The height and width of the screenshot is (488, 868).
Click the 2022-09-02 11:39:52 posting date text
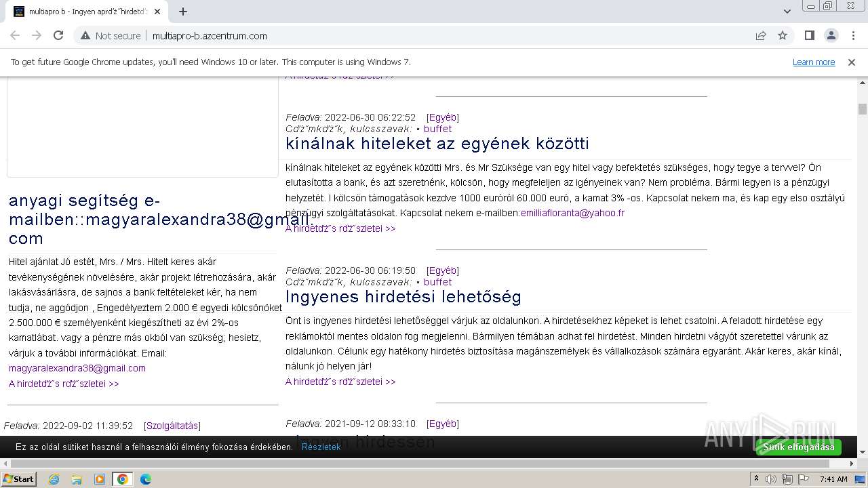(87, 426)
